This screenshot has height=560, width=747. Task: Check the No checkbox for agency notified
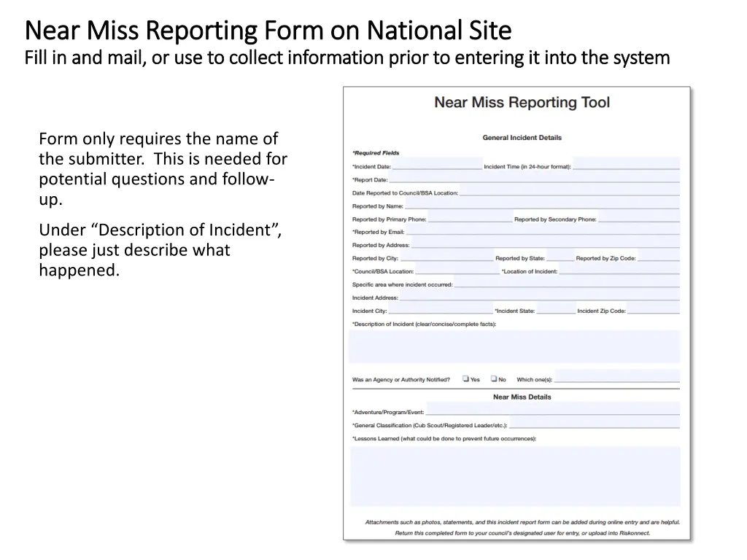[493, 379]
